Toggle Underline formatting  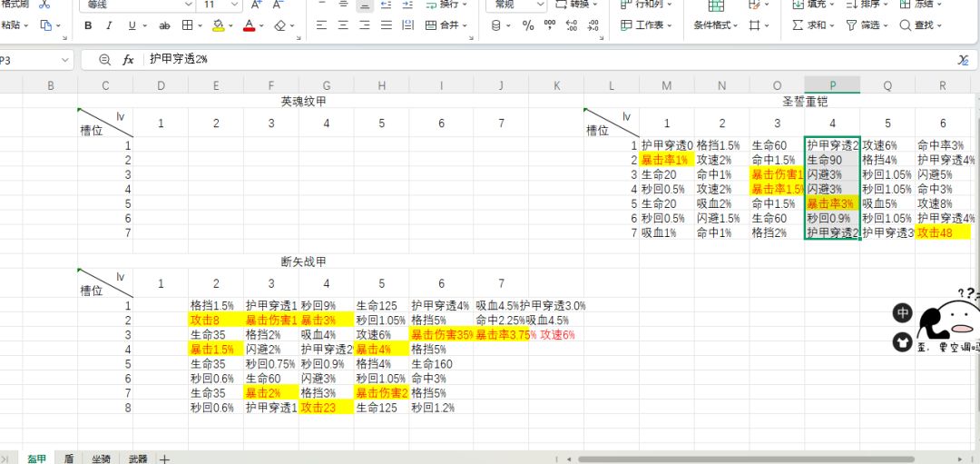point(132,25)
